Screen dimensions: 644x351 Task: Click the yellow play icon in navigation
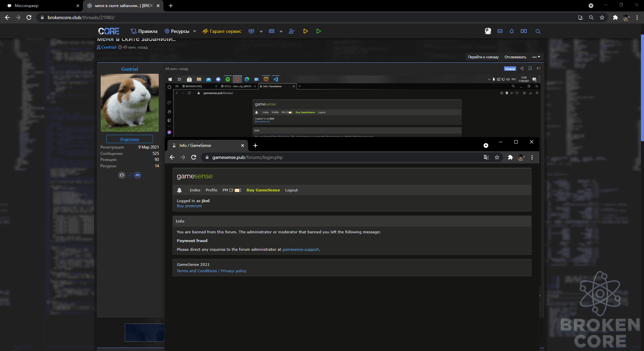coord(305,31)
